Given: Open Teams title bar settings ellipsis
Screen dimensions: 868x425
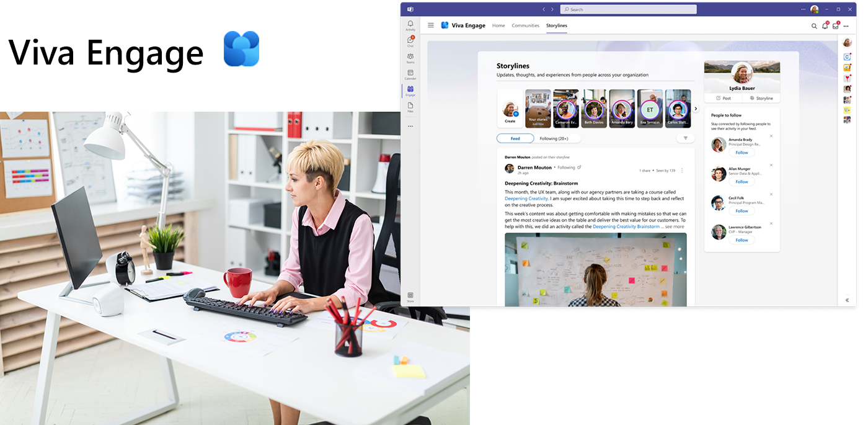Looking at the screenshot, I should (x=804, y=9).
